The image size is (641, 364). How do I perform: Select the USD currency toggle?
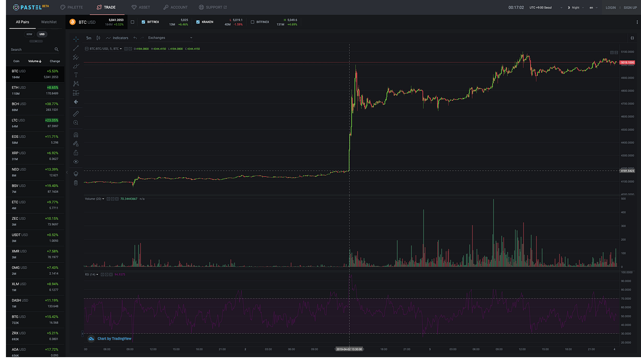[x=42, y=34]
